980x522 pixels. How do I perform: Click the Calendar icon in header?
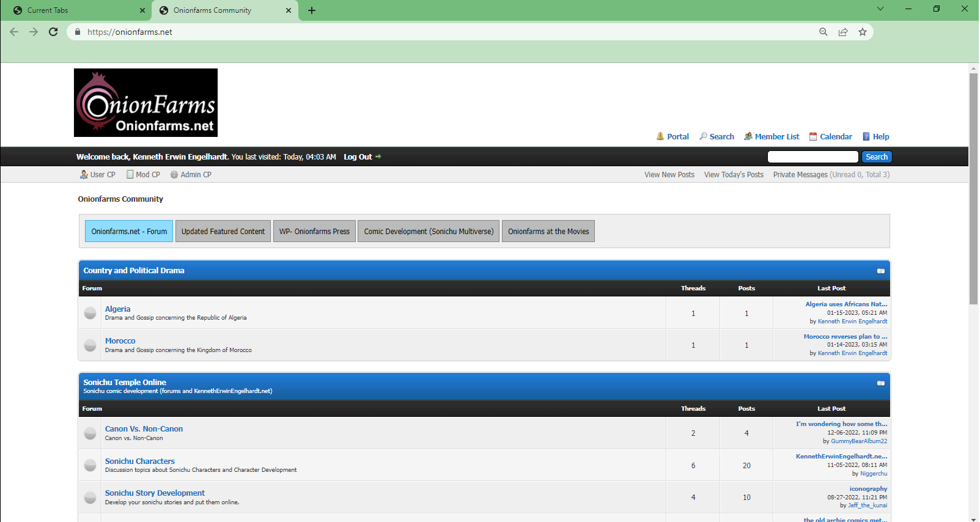click(813, 136)
